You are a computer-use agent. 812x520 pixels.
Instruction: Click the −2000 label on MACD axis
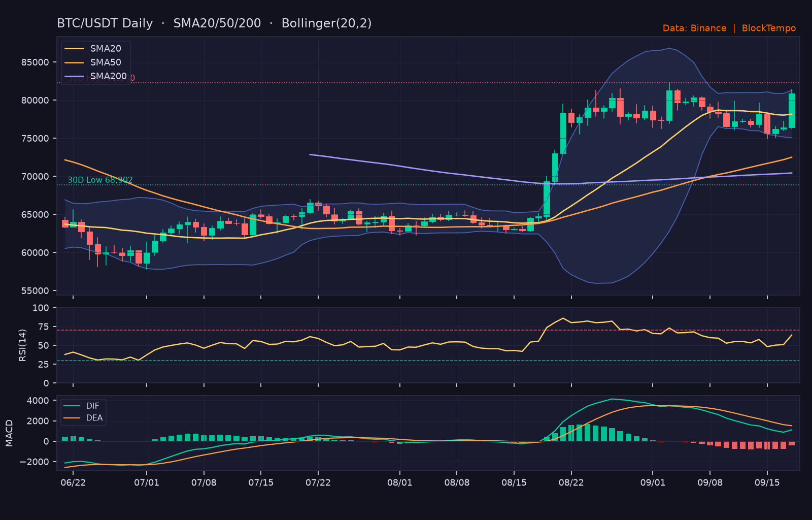pos(35,462)
